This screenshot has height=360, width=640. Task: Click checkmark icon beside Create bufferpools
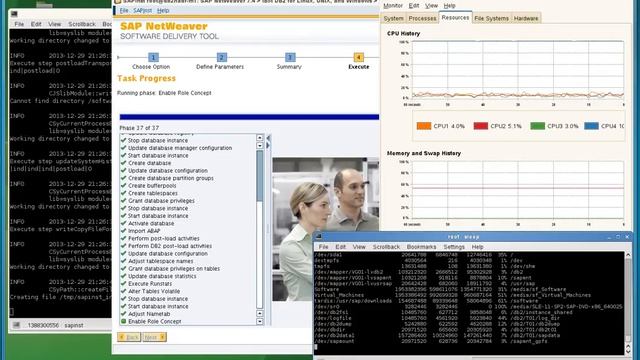(x=124, y=185)
